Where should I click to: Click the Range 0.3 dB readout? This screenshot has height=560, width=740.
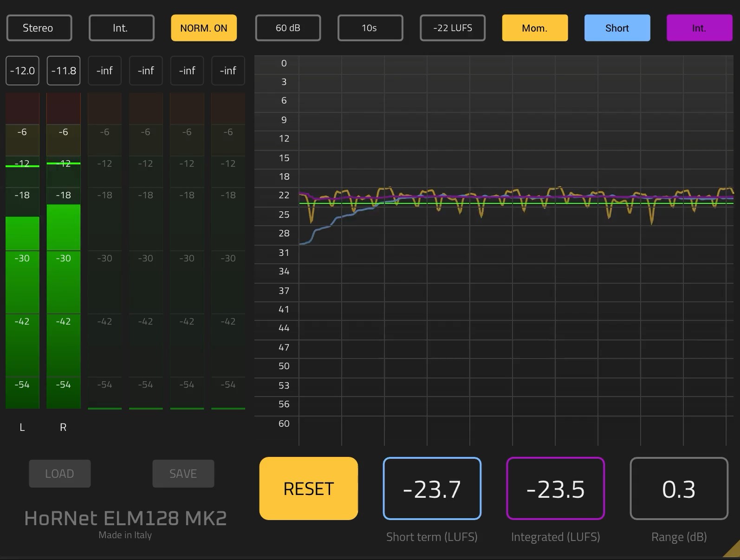(x=679, y=488)
